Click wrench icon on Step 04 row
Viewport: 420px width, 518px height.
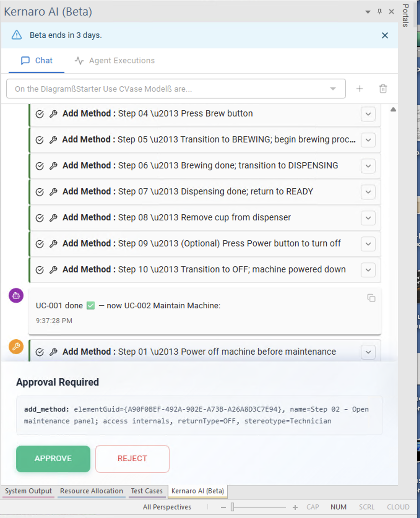pos(53,114)
